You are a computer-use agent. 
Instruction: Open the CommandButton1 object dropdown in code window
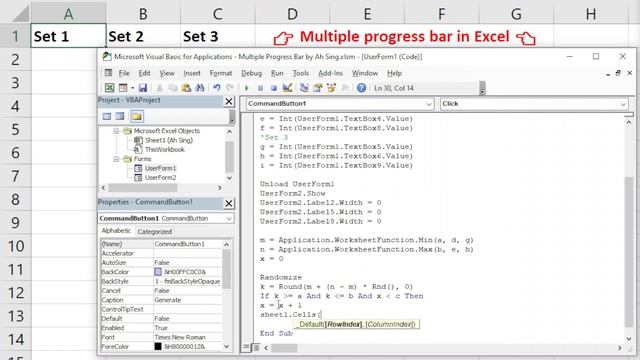(x=428, y=104)
